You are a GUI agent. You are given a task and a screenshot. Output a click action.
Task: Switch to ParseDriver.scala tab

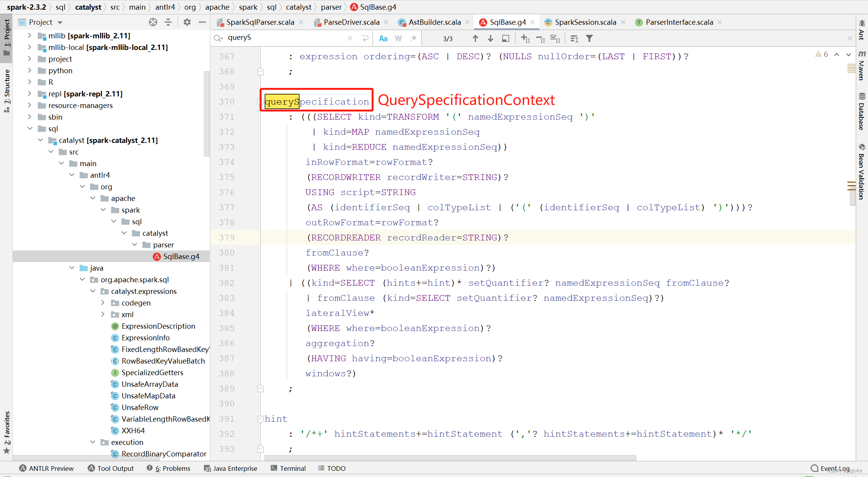click(x=351, y=22)
